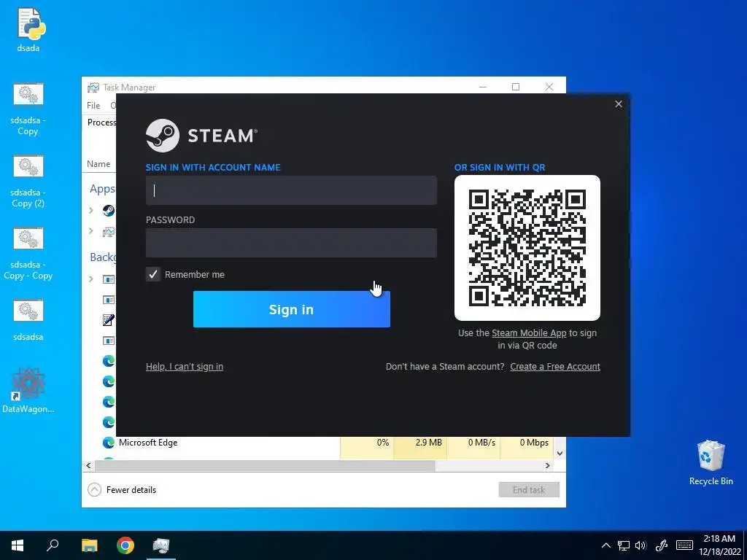Select the Steam icon in the Apps list
Viewport: 747px width, 560px height.
tap(109, 210)
